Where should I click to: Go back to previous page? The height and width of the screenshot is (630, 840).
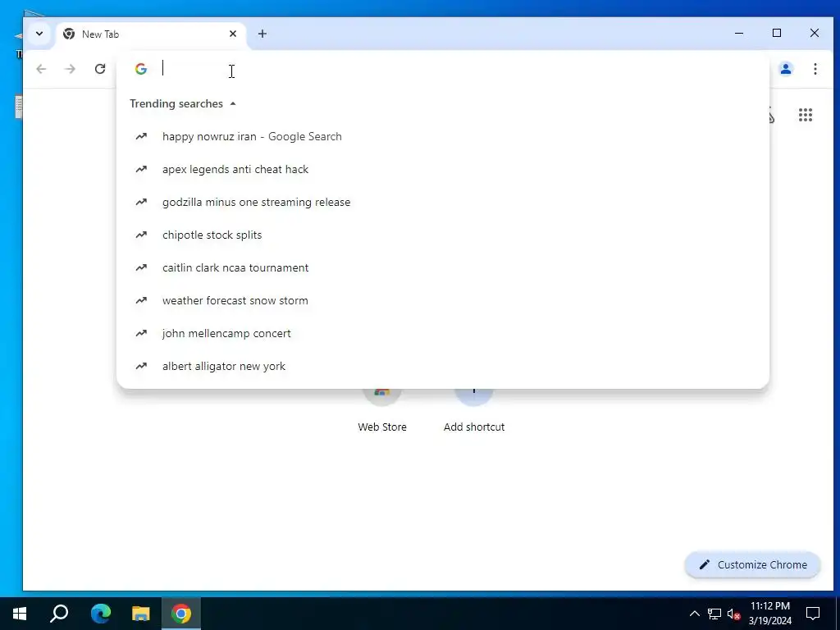(41, 69)
